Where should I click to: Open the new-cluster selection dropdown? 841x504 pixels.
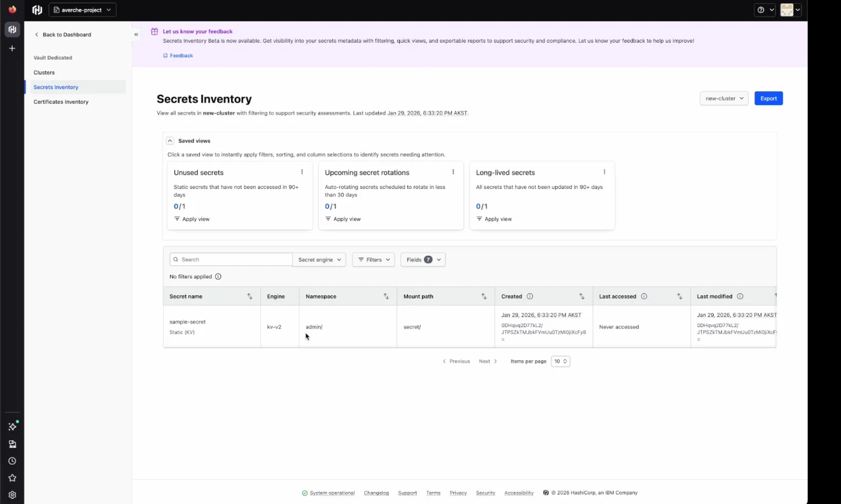724,98
